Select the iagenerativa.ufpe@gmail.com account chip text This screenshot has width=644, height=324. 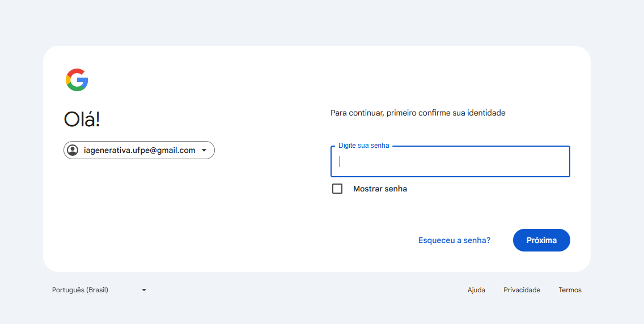[139, 150]
